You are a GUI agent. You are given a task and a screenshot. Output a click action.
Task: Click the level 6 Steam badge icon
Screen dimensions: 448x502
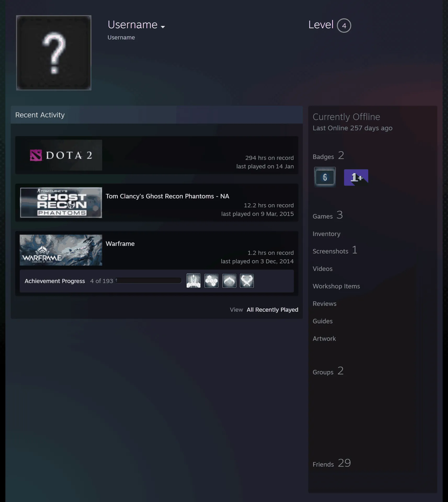click(325, 177)
